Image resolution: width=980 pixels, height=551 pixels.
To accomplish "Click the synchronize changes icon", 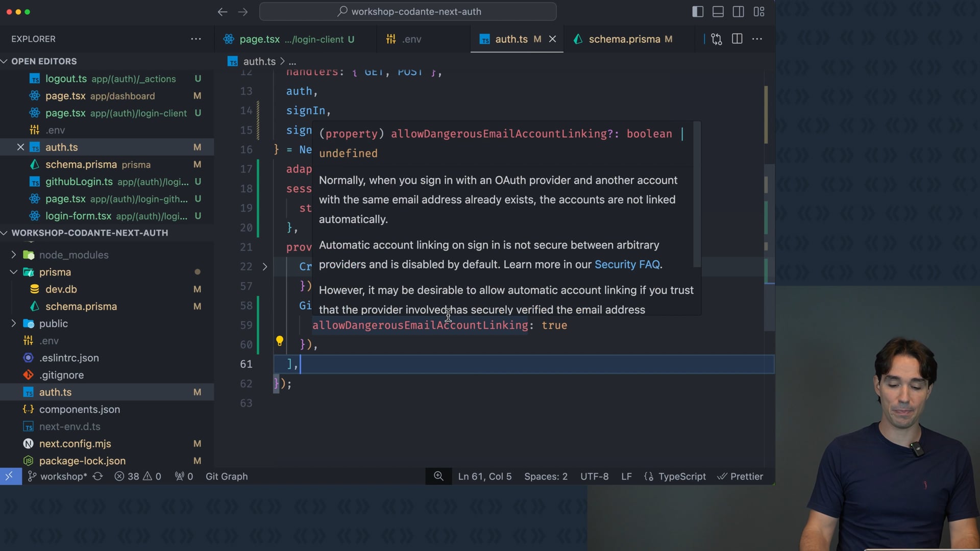I will tap(98, 476).
